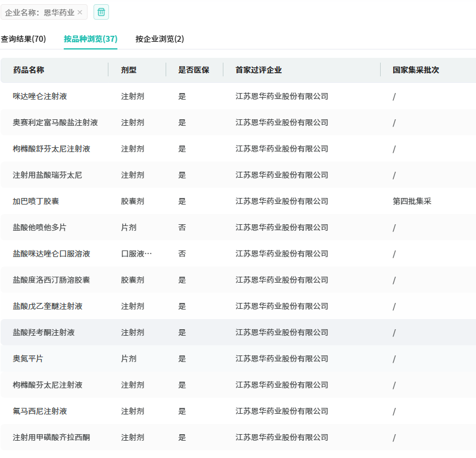Open 枸橼酸舒芬太尼注射液 entry
The width and height of the screenshot is (476, 458).
(x=52, y=148)
